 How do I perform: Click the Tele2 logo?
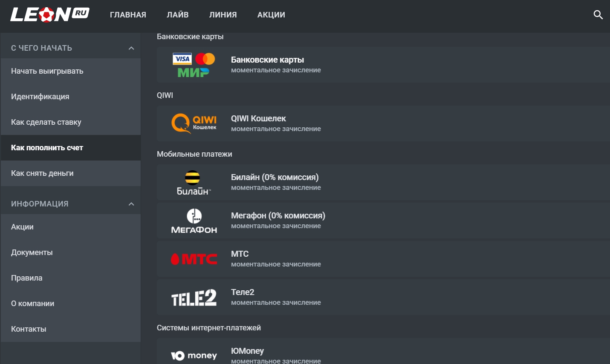(194, 298)
